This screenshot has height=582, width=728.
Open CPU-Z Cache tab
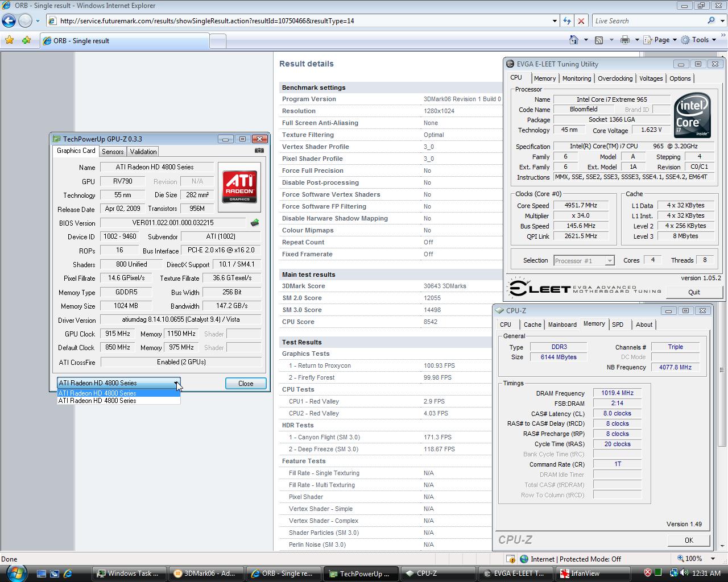pyautogui.click(x=532, y=325)
